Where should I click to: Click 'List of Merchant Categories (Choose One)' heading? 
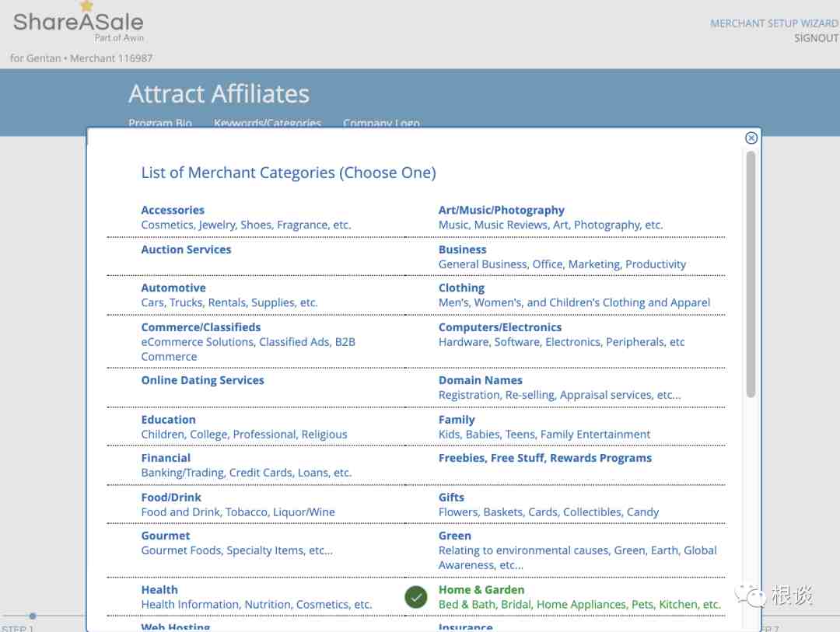point(289,173)
